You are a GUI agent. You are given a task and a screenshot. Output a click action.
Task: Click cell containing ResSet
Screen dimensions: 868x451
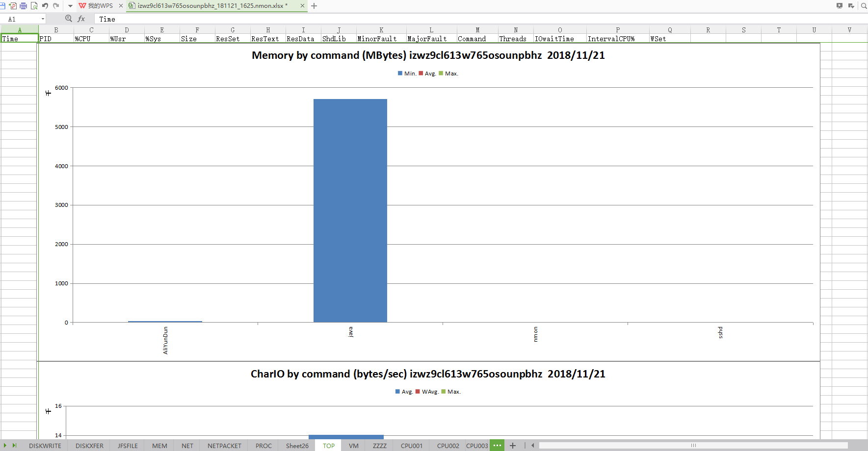[x=233, y=39]
